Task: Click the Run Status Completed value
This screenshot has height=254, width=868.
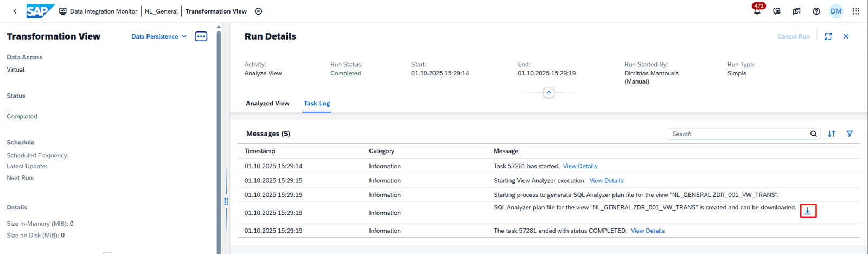Action: (x=346, y=73)
